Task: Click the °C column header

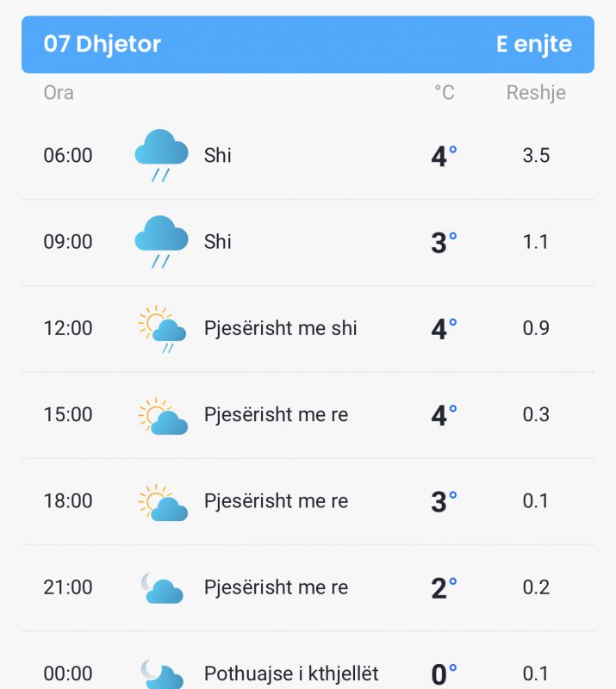Action: click(444, 93)
